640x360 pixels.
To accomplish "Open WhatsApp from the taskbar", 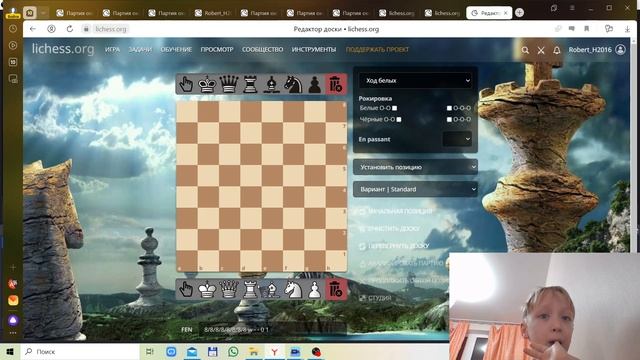I will pos(233,351).
